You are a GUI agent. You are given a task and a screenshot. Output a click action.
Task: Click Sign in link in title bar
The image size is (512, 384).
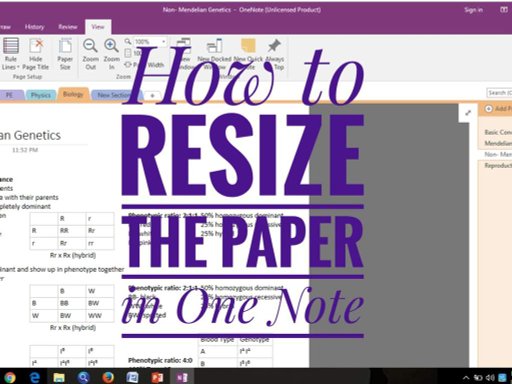(x=474, y=10)
